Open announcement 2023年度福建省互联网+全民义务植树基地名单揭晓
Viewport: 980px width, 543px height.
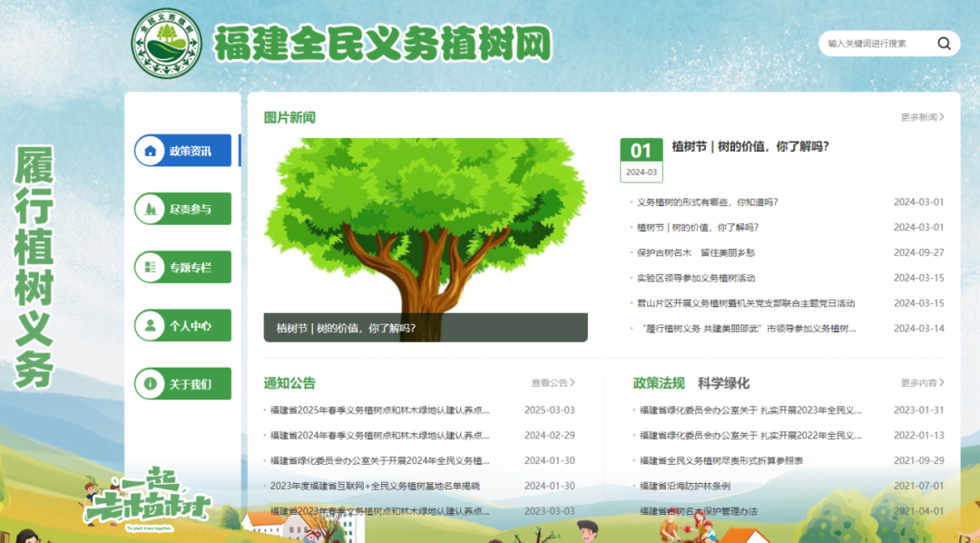point(375,486)
